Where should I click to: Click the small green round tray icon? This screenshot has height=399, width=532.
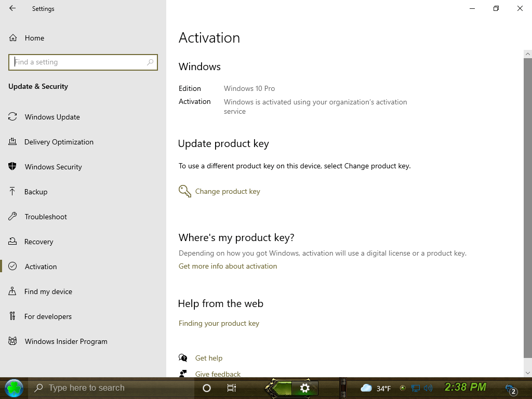point(403,388)
